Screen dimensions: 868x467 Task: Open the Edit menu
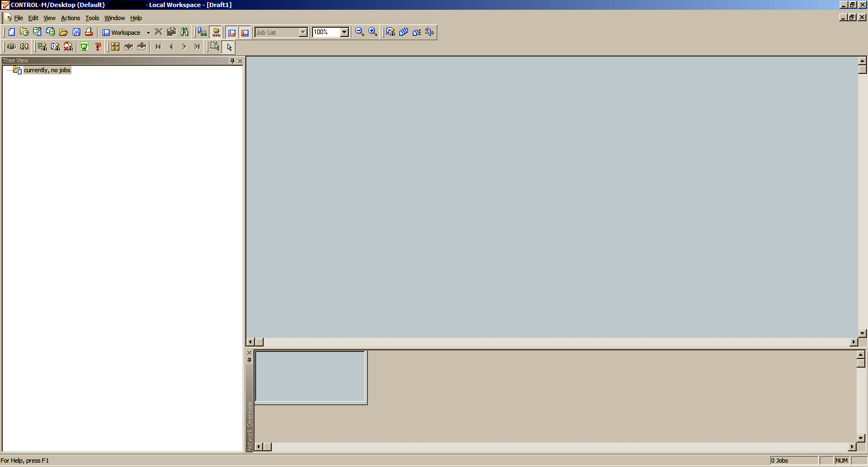click(x=33, y=18)
